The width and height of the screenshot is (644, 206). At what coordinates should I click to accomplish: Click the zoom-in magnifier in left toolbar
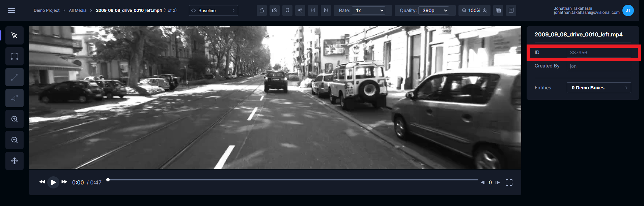(x=15, y=119)
